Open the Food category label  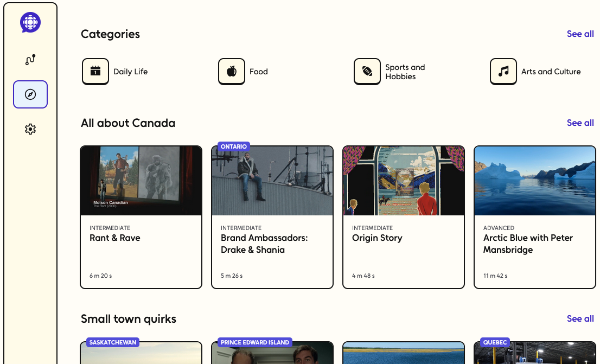coord(259,72)
